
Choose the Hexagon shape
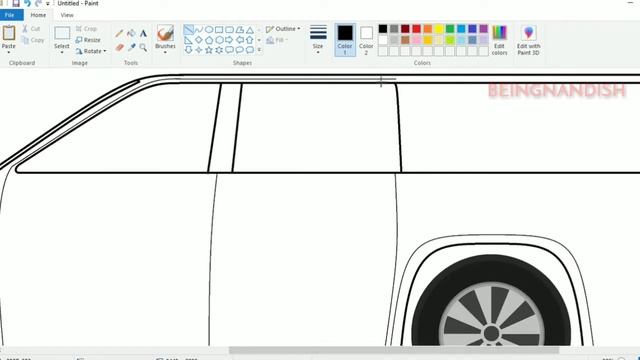[219, 40]
